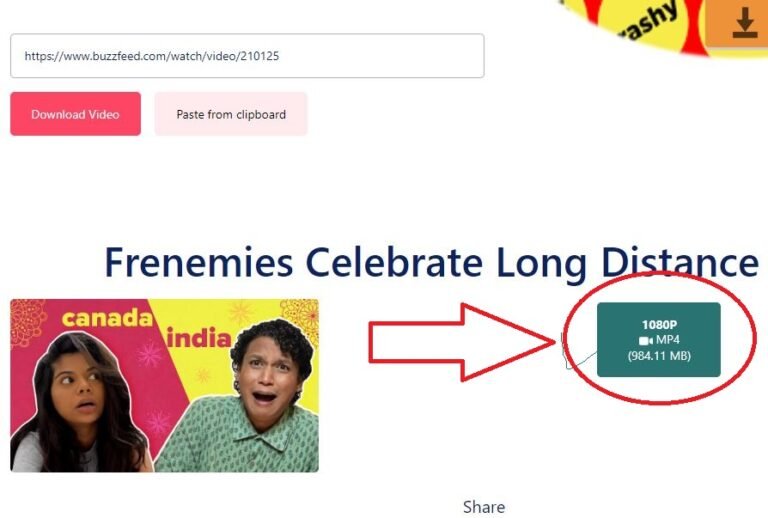Viewport: 768px width, 518px height.
Task: Open the Canada India video thumbnail
Action: click(165, 385)
